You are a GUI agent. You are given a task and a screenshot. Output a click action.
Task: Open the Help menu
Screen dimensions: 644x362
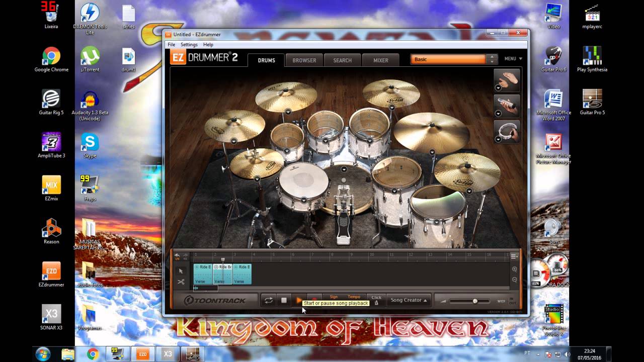(208, 45)
